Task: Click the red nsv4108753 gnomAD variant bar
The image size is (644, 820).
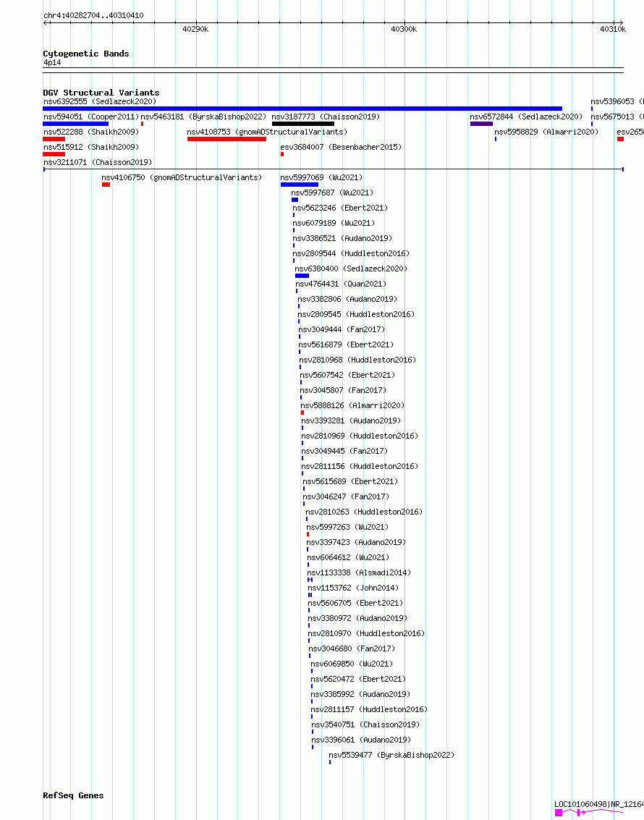Action: coord(227,139)
